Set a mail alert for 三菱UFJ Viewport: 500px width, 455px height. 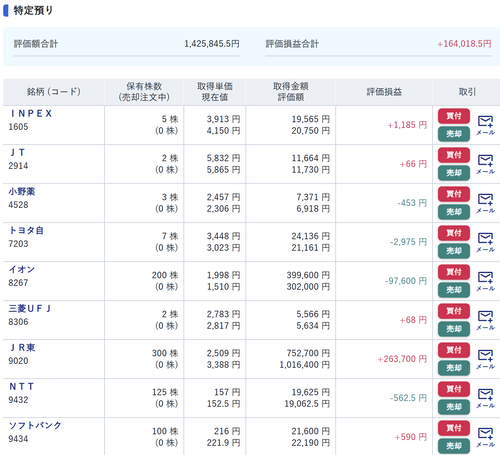[x=485, y=320]
